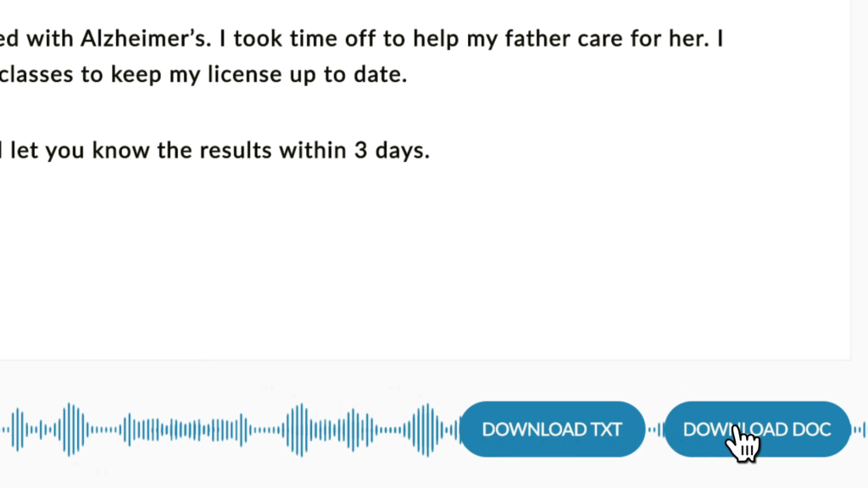The width and height of the screenshot is (868, 488).
Task: Click the word "know" in the last sentence
Action: [x=120, y=150]
